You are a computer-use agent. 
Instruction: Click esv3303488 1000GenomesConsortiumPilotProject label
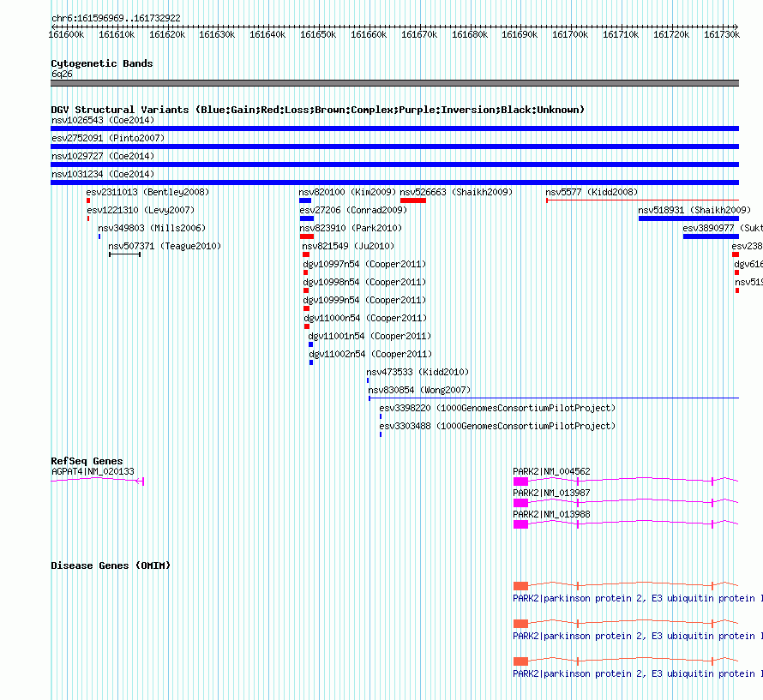(497, 426)
